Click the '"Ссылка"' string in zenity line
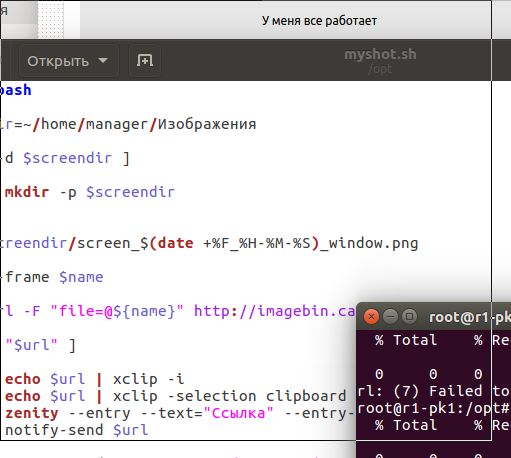Viewport: 511px width, 458px height. [238, 413]
